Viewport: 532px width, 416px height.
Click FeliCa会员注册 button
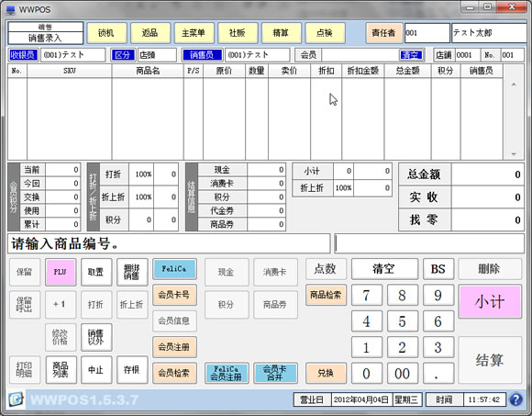[x=227, y=373]
